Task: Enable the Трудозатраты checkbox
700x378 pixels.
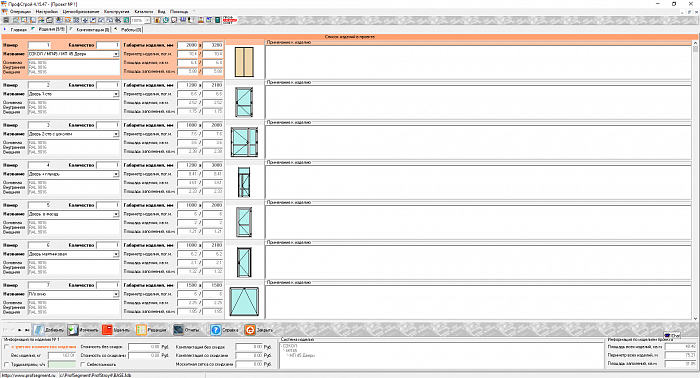Action: (x=6, y=365)
